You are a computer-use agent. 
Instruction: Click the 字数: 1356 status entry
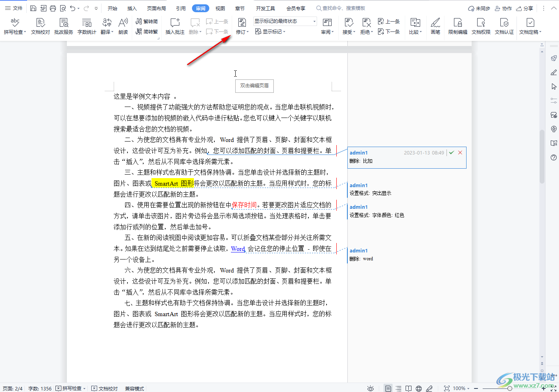pyautogui.click(x=40, y=388)
